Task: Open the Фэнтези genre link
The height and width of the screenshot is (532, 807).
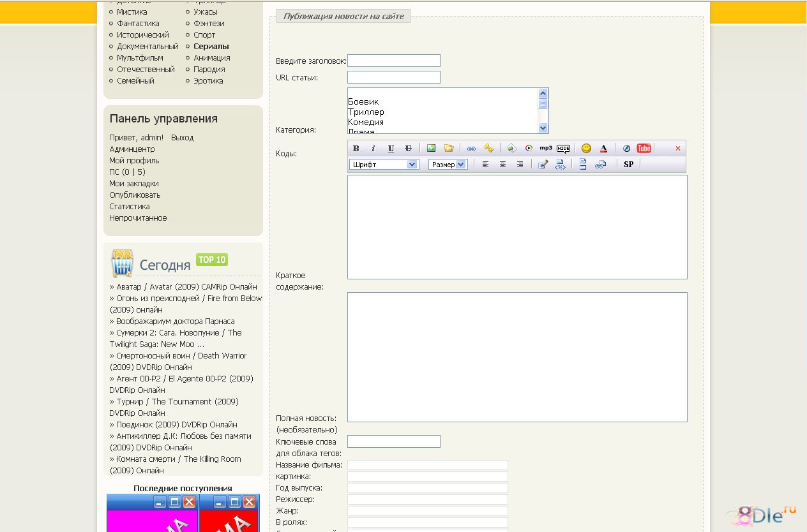Action: coord(209,24)
